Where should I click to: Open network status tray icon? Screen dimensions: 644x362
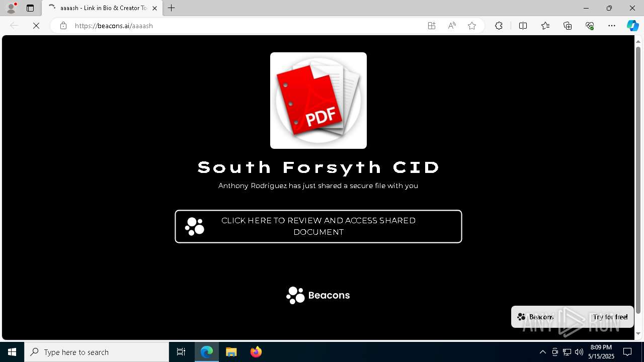click(x=567, y=352)
